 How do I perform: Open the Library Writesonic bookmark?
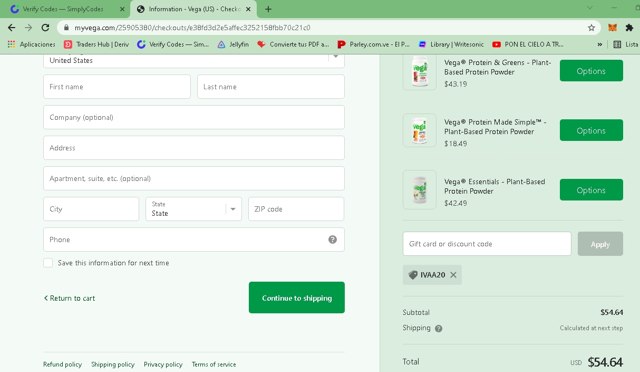[451, 44]
